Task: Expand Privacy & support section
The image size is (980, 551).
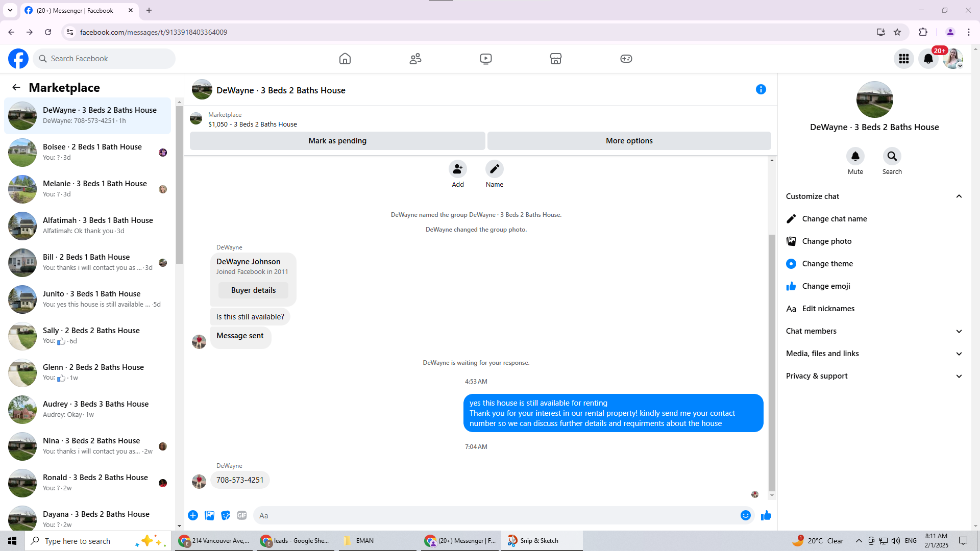Action: (x=959, y=376)
